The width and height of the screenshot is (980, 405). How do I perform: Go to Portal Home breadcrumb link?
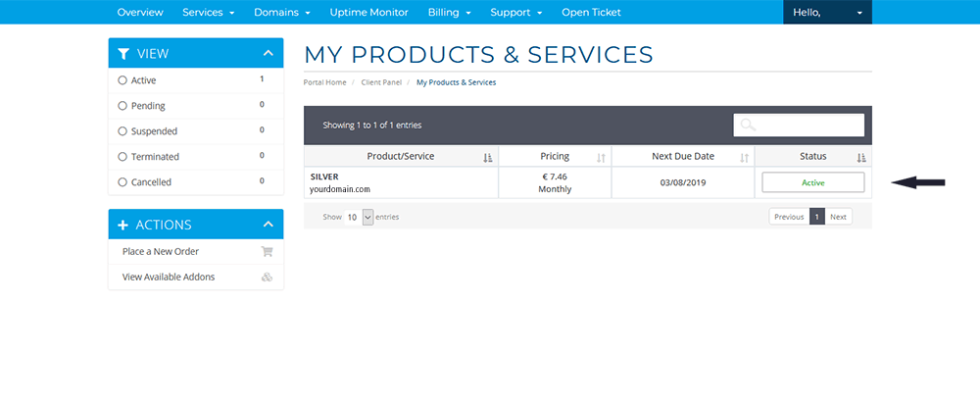click(x=324, y=82)
